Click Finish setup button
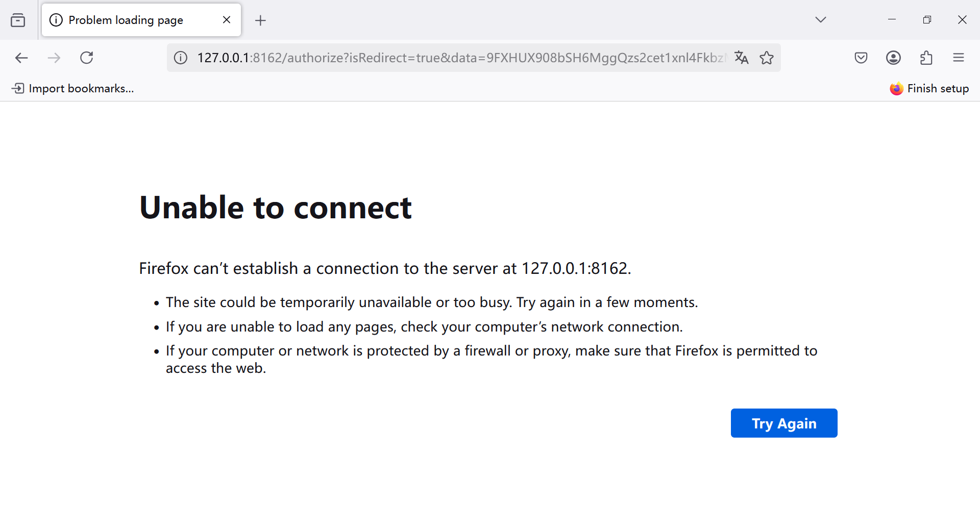Screen dimensions: 980x508 pyautogui.click(x=929, y=88)
